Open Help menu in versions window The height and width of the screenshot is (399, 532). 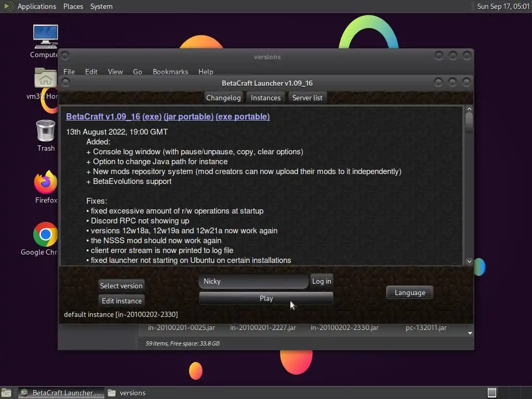206,72
